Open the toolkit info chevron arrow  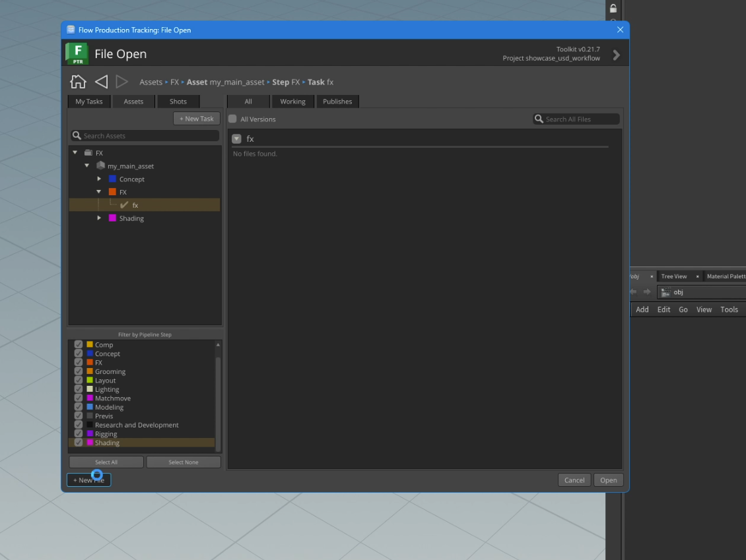(616, 55)
